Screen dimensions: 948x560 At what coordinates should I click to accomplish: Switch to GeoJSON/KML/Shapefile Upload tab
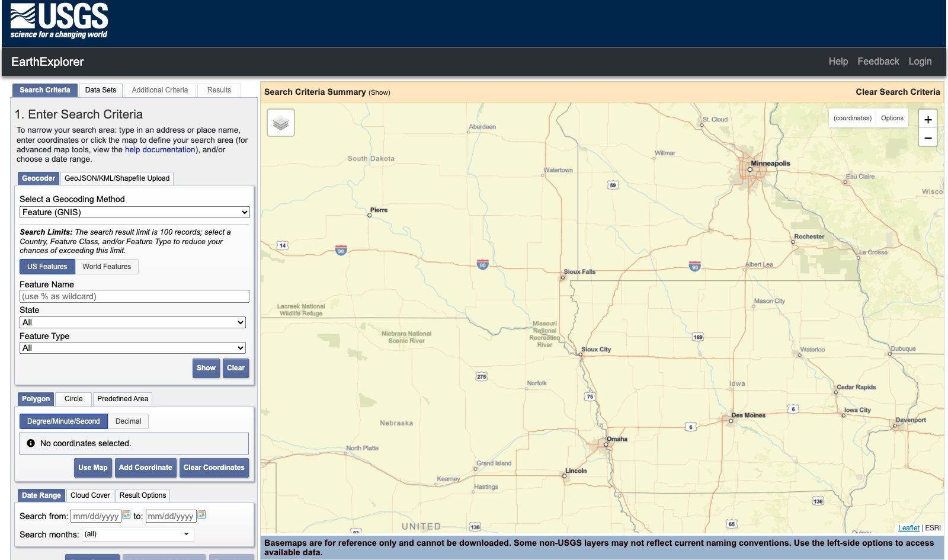[117, 178]
